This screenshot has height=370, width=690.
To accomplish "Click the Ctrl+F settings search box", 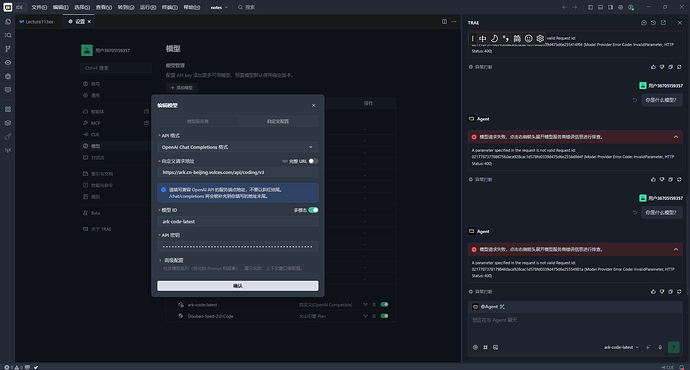I will (x=116, y=68).
